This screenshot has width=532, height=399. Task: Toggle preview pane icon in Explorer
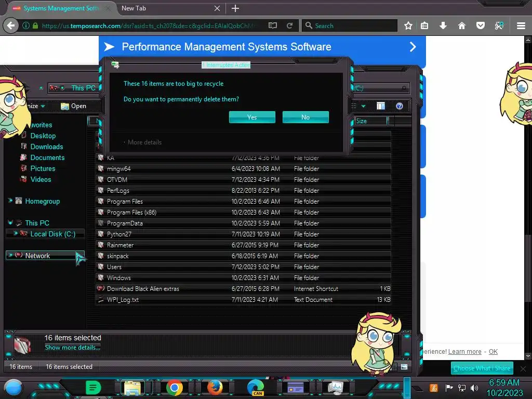coord(381,106)
